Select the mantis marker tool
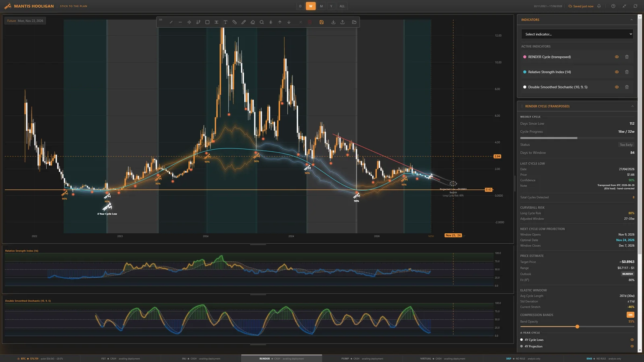The width and height of the screenshot is (644, 362). (270, 22)
